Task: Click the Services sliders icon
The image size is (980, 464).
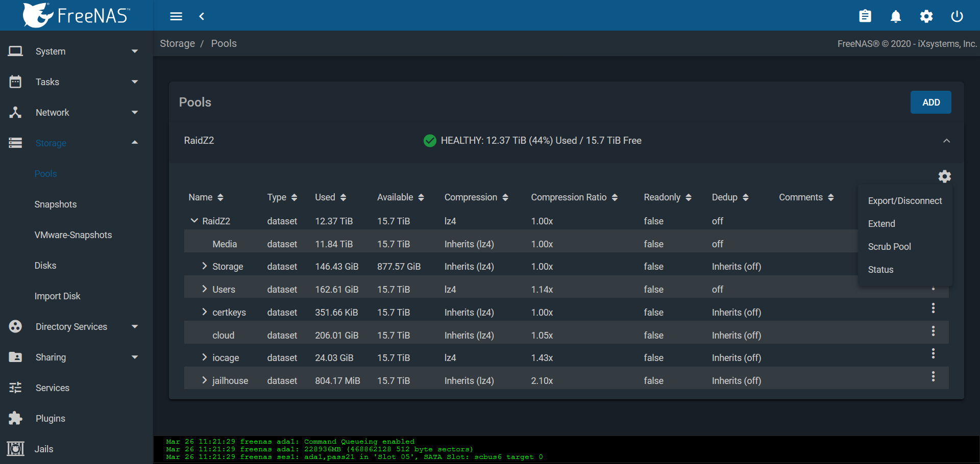Action: click(15, 388)
